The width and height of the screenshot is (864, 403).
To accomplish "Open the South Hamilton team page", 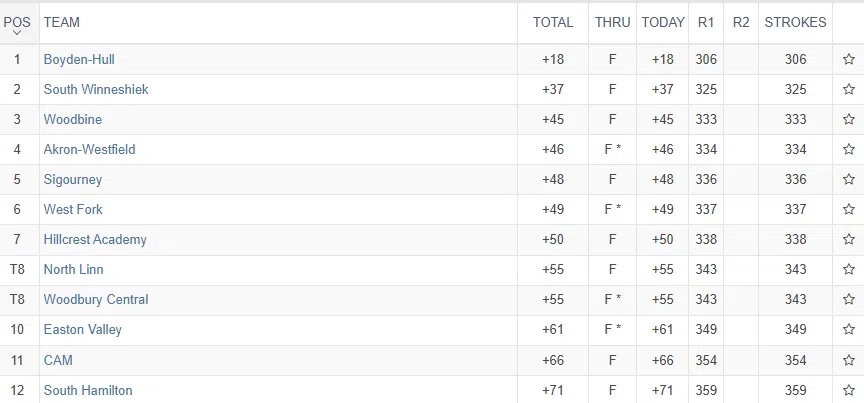I will pyautogui.click(x=88, y=390).
